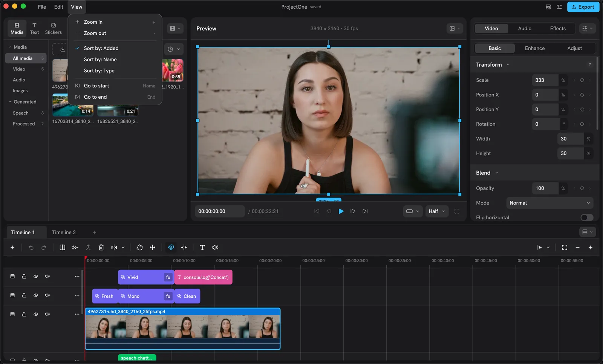This screenshot has width=603, height=364.
Task: Select the hand pan tool
Action: [139, 248]
